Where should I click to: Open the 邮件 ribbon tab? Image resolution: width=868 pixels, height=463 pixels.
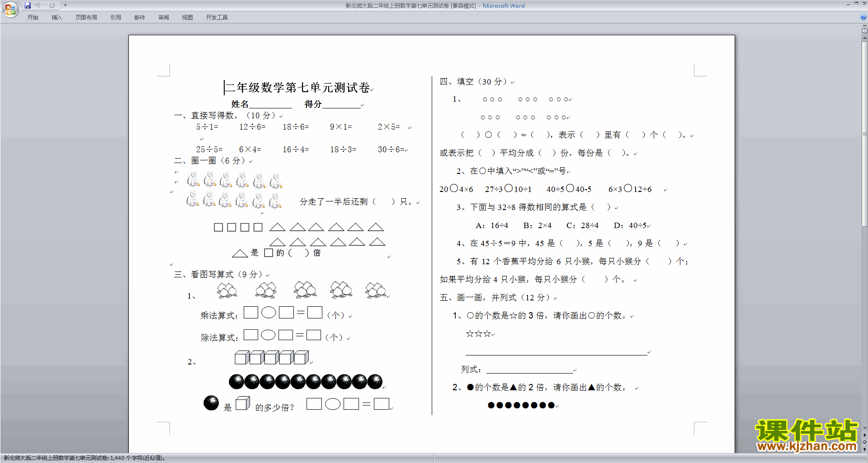tap(140, 18)
